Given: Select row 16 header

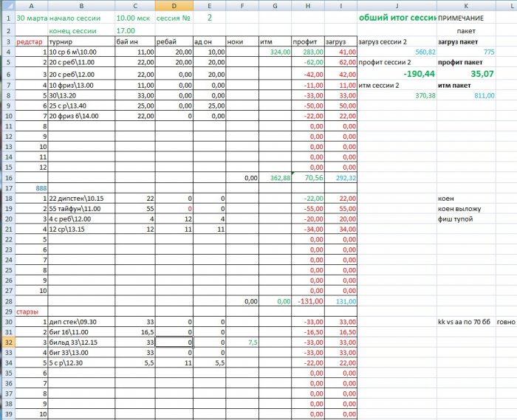Looking at the screenshot, I should (x=8, y=178).
